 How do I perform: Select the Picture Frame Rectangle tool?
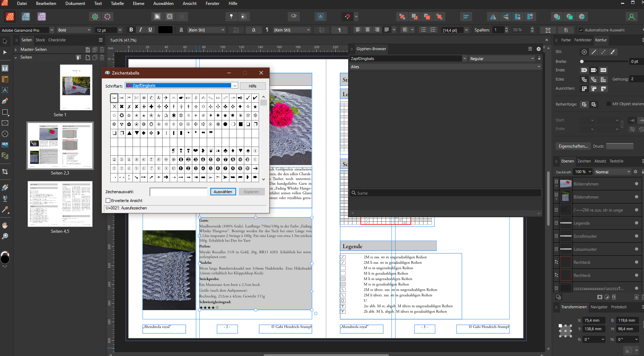tap(5, 123)
